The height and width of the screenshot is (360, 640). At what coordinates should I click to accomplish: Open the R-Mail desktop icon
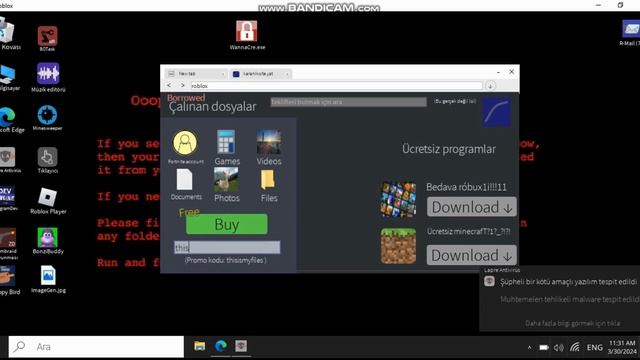click(631, 29)
